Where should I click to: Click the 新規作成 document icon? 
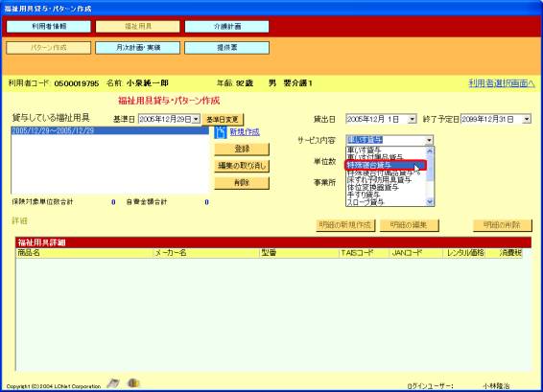[221, 132]
